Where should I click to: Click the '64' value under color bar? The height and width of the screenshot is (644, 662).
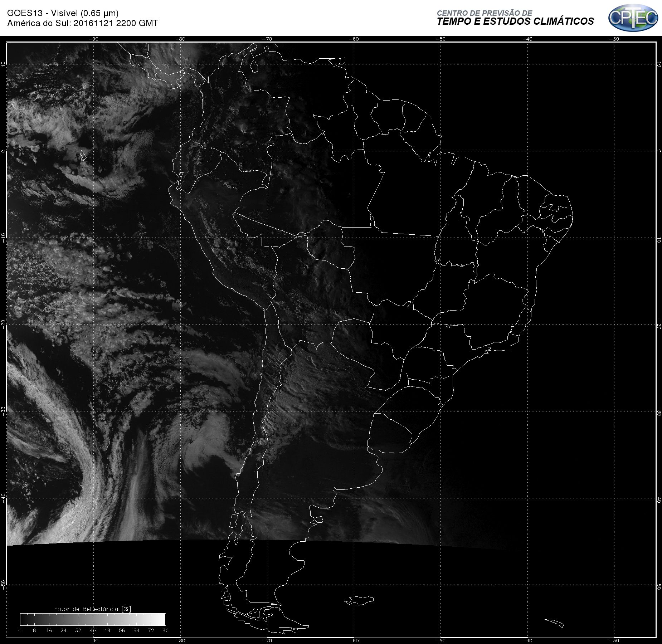coord(136,630)
